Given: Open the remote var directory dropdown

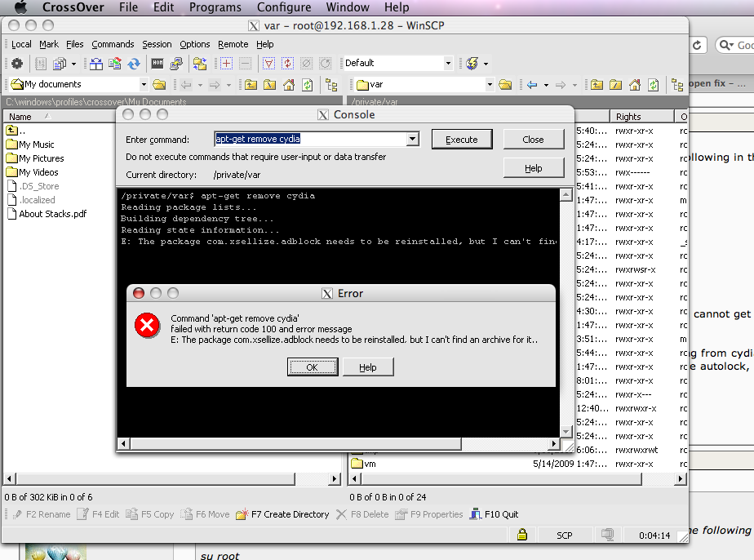Looking at the screenshot, I should 490,85.
